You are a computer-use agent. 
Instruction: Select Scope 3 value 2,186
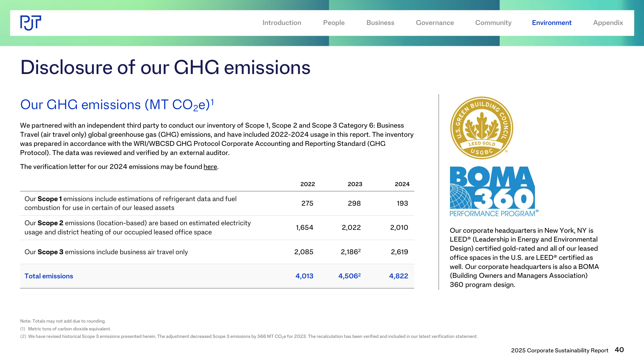tap(351, 252)
